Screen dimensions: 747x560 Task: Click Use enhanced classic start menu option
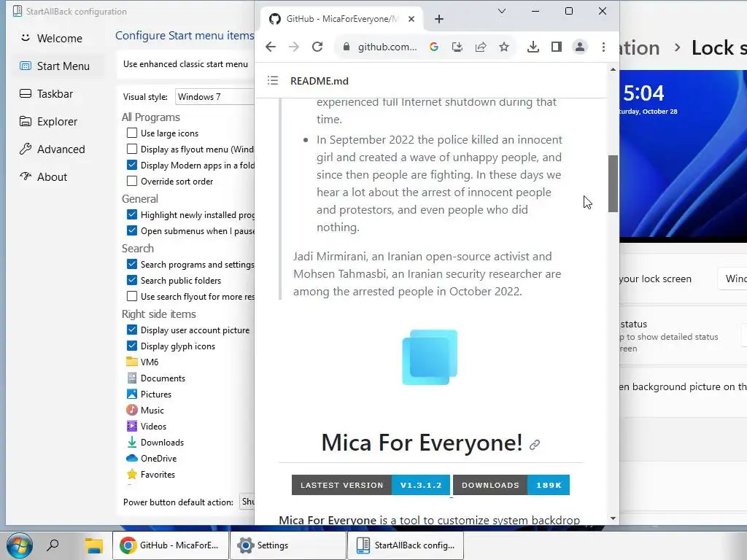(x=185, y=64)
